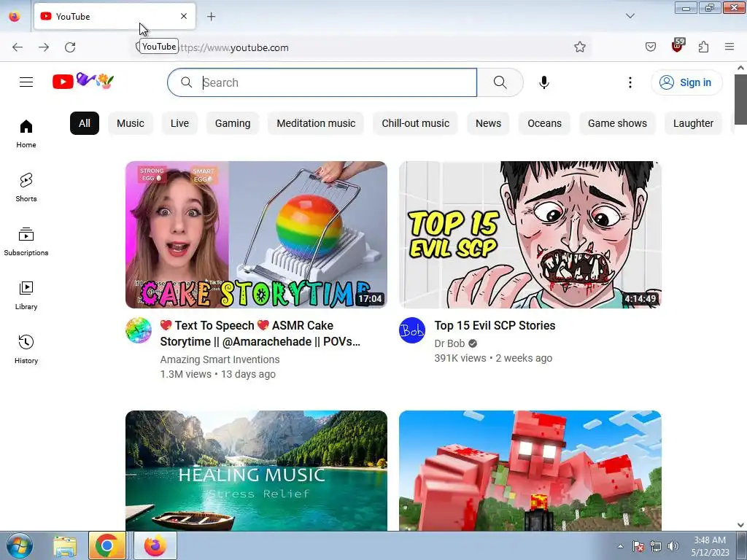Click the Sign in button

pos(686,82)
